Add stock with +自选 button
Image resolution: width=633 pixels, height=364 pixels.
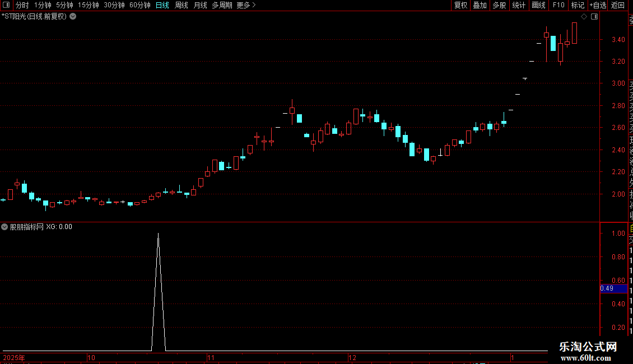(598, 5)
